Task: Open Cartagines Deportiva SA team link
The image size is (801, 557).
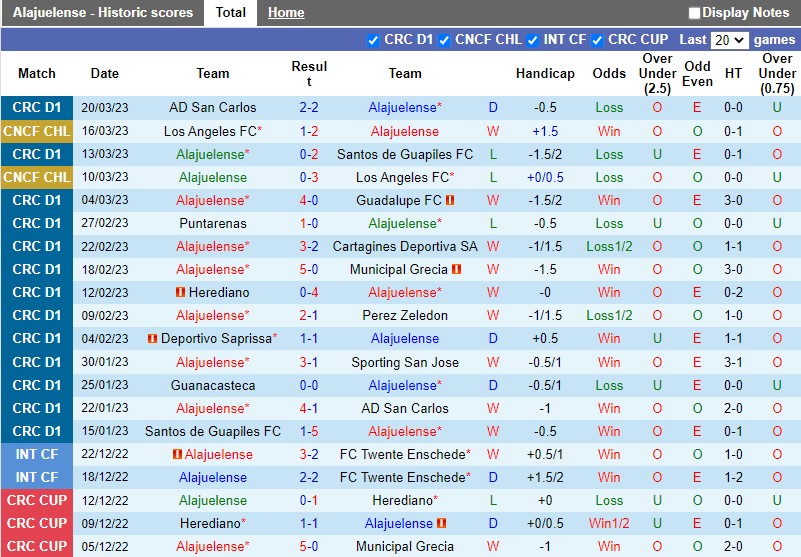Action: [x=405, y=246]
